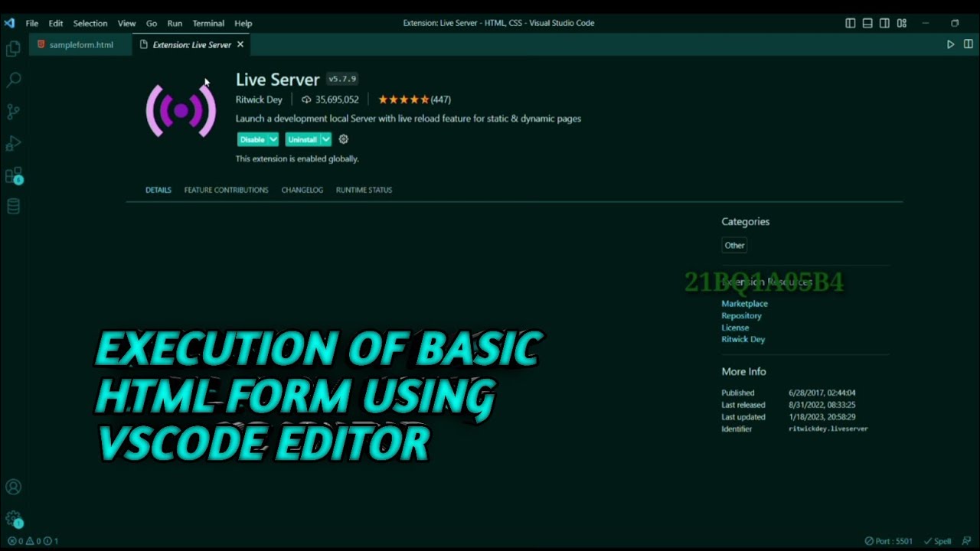Click the VS Code logo icon in the title bar
Viewport: 980px width, 551px height.
coord(9,23)
